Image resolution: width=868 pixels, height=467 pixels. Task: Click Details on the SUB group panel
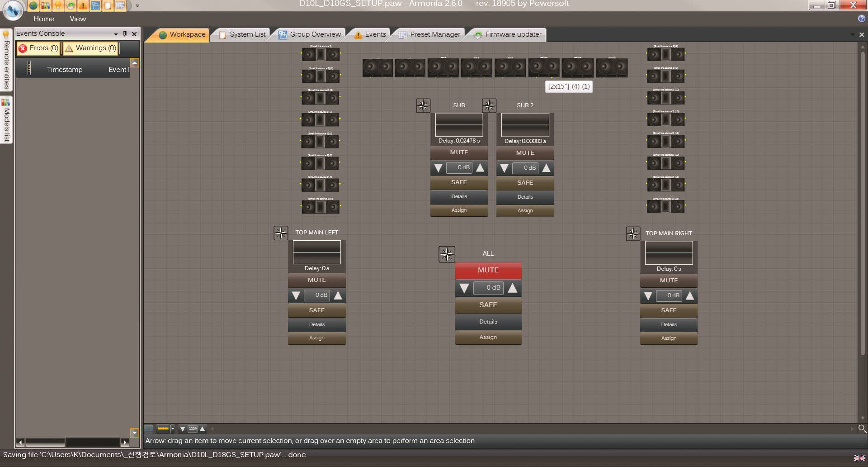click(x=458, y=197)
